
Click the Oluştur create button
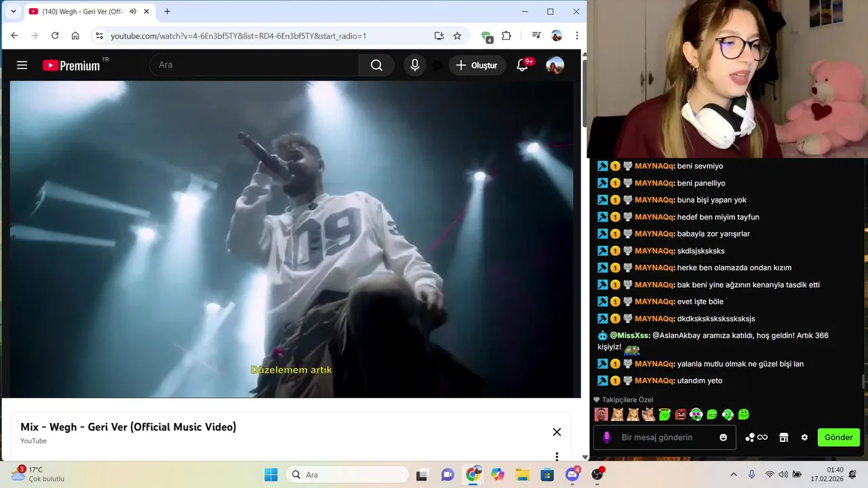(477, 65)
